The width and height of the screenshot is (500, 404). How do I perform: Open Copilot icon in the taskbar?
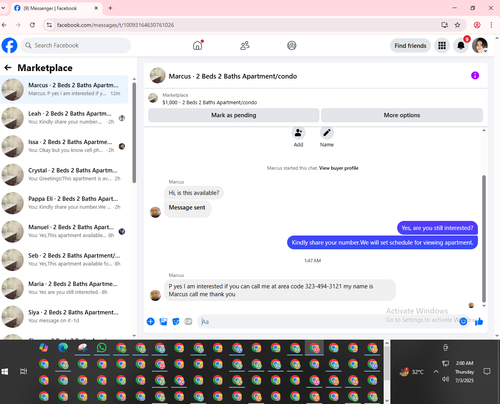44,348
